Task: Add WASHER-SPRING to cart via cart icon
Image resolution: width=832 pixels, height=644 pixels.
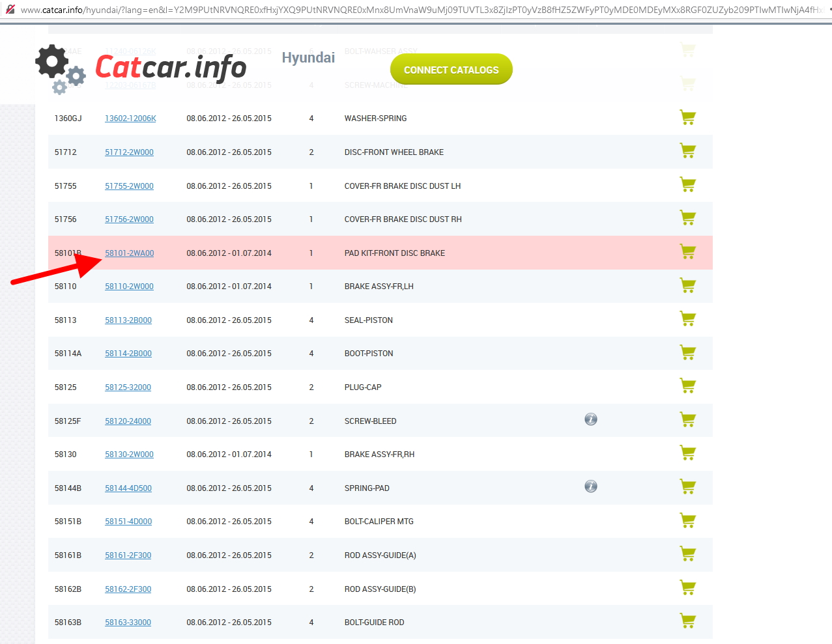Action: tap(687, 118)
